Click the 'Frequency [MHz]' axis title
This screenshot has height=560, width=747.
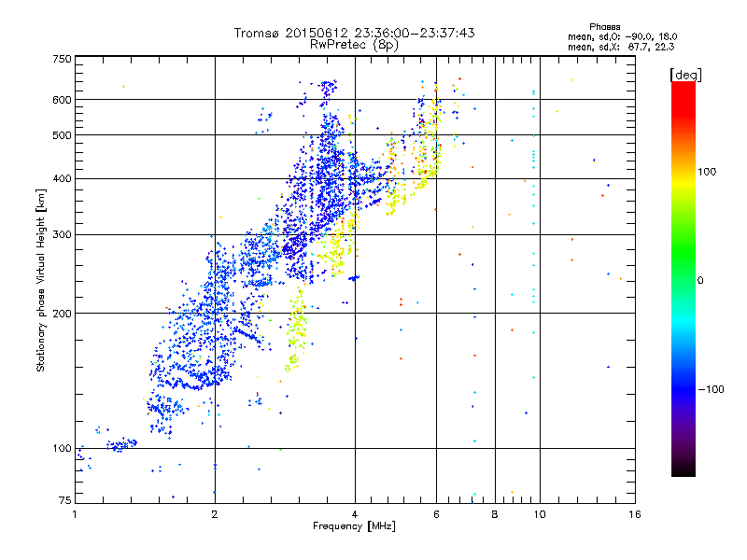(x=354, y=526)
